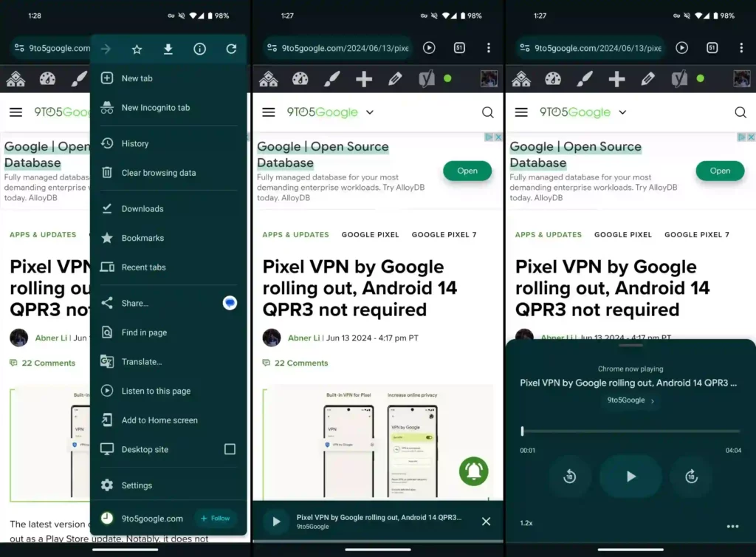Open GOOGLE PIXEL 7 tag in middle phone

(x=444, y=235)
